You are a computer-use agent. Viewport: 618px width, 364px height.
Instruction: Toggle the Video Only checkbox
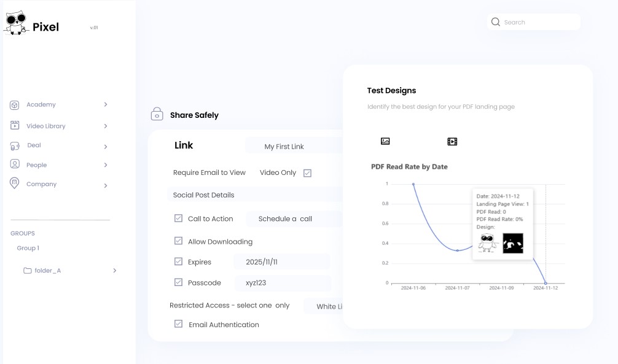(307, 173)
